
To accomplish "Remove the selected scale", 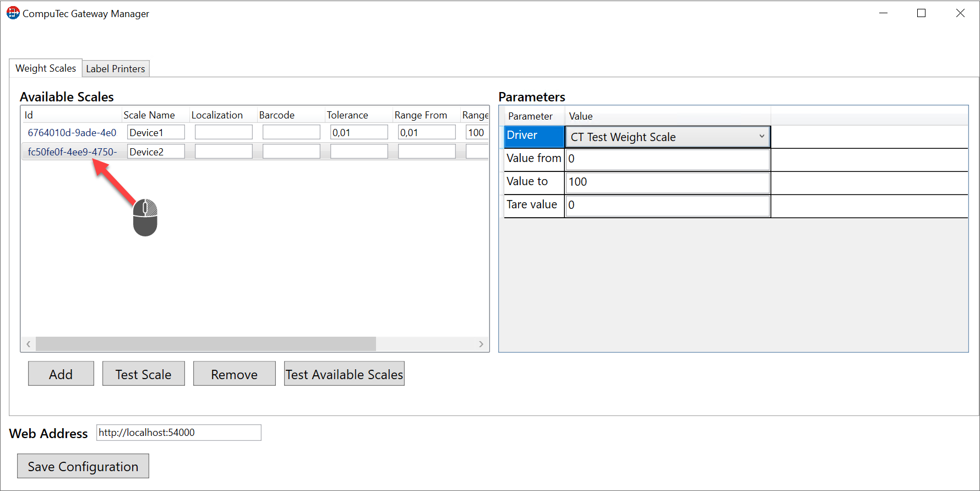I will [234, 374].
